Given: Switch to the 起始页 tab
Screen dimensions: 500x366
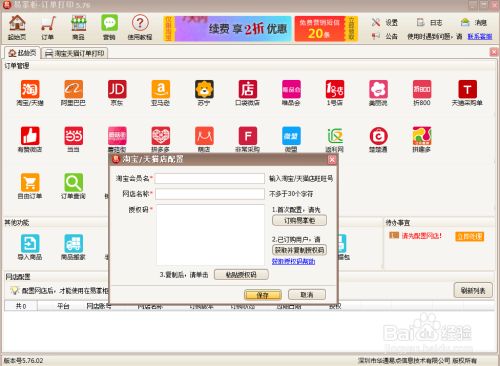Looking at the screenshot, I should pos(22,53).
